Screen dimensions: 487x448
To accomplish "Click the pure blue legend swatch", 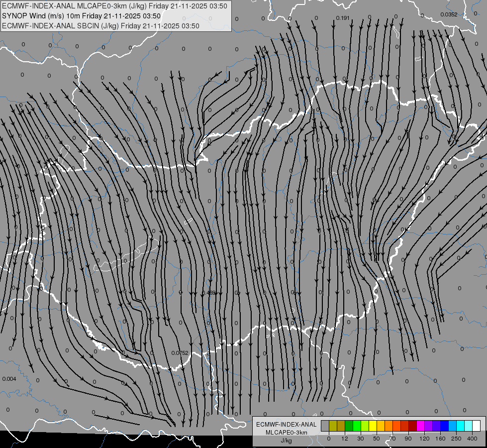I will point(444,426).
